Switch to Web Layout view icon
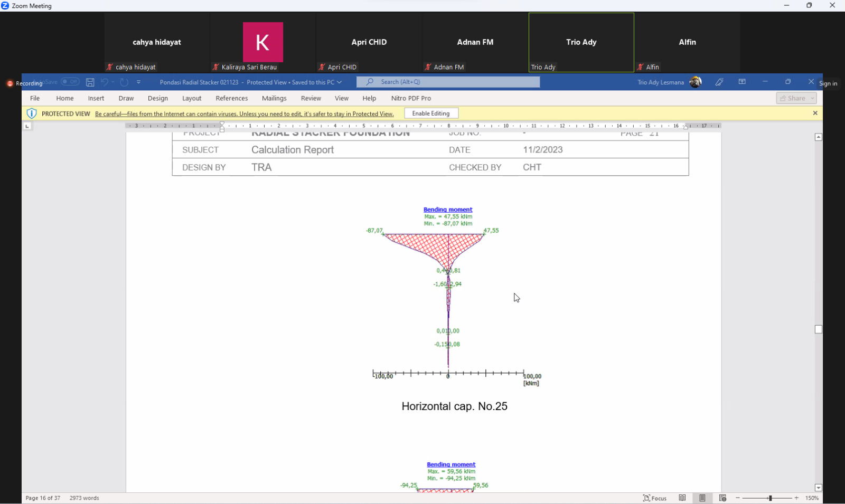The height and width of the screenshot is (504, 845). coord(722,498)
